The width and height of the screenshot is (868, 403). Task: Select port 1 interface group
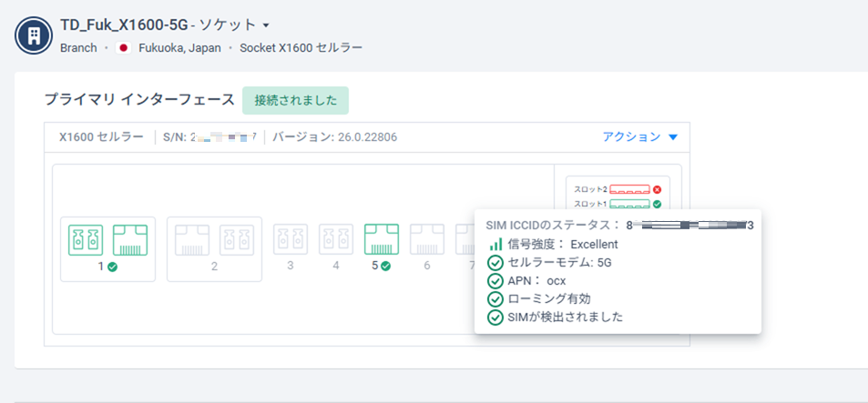click(x=108, y=249)
